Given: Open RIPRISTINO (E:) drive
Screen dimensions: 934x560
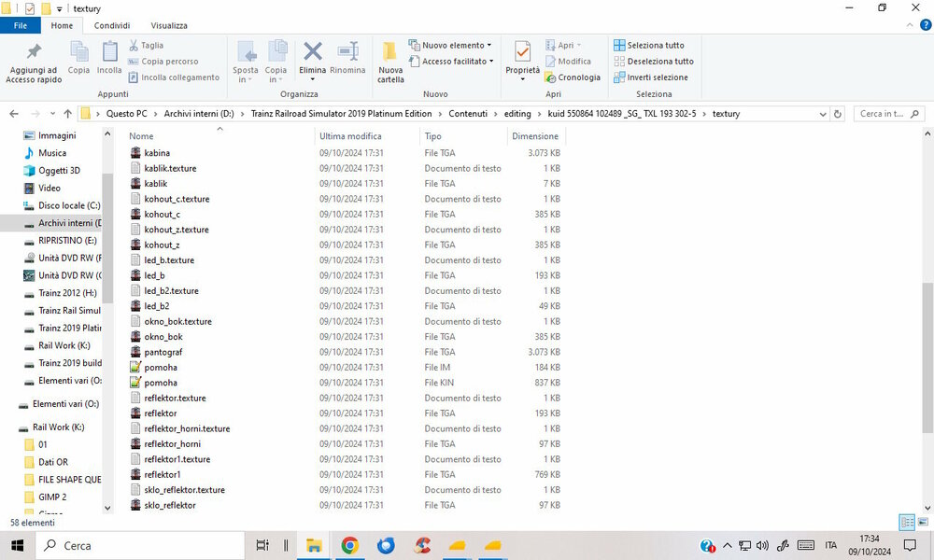Looking at the screenshot, I should coord(66,241).
